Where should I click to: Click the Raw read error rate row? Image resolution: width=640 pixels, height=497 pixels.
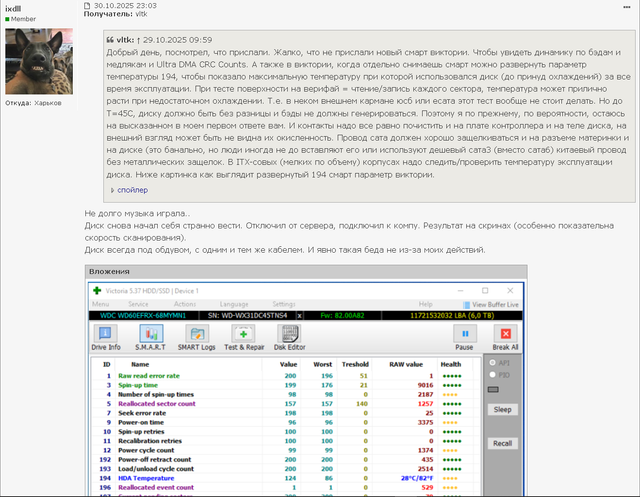point(286,376)
